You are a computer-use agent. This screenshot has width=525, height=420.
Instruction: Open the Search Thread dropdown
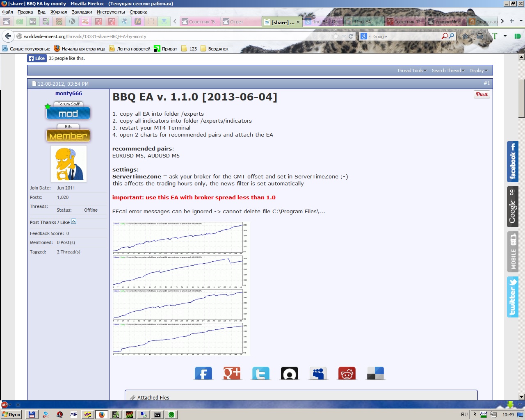[x=448, y=71]
